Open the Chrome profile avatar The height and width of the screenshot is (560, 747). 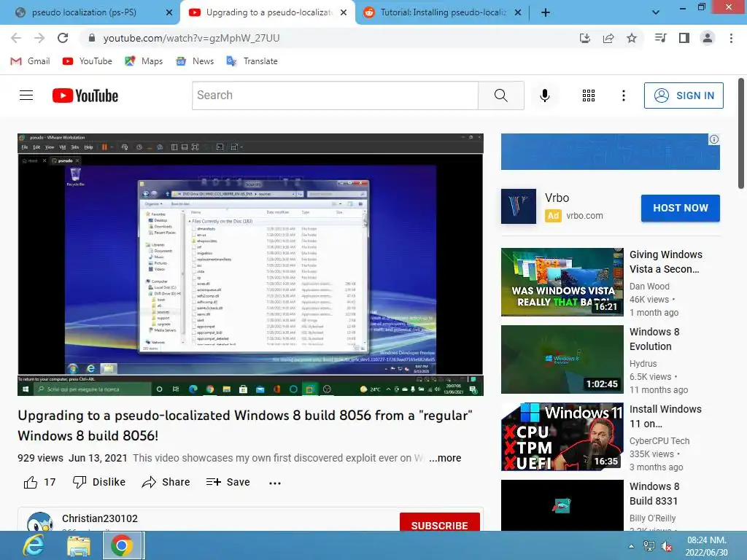point(708,38)
